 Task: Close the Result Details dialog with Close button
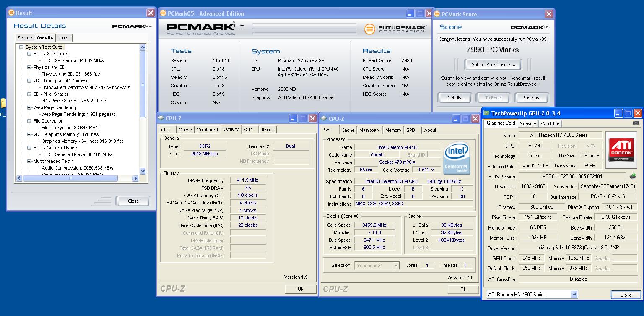click(133, 201)
